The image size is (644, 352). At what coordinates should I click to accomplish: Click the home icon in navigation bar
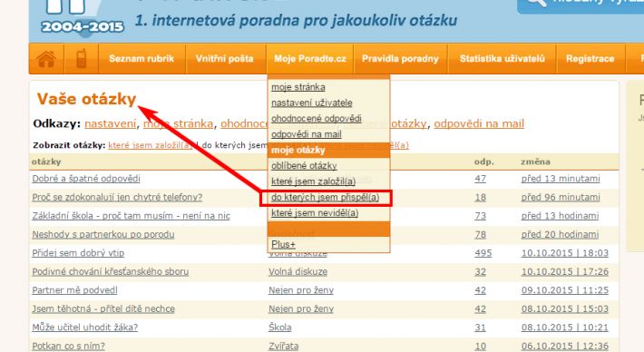(x=46, y=59)
